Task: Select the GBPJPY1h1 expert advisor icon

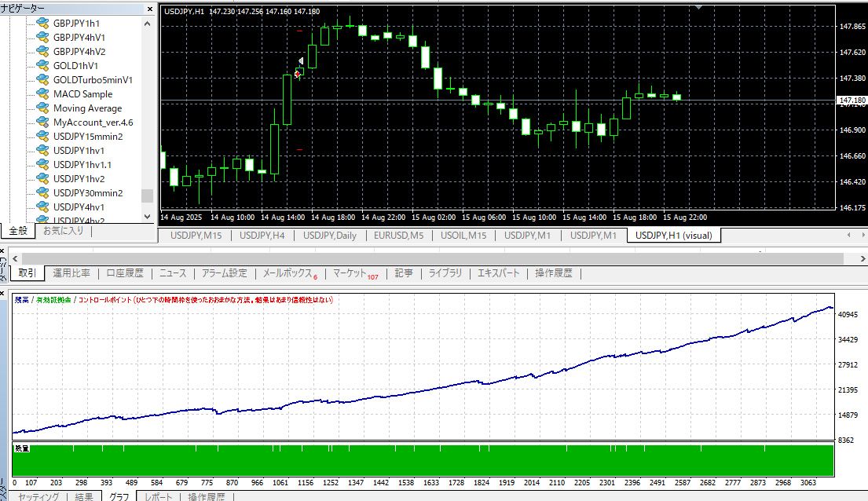Action: point(42,24)
